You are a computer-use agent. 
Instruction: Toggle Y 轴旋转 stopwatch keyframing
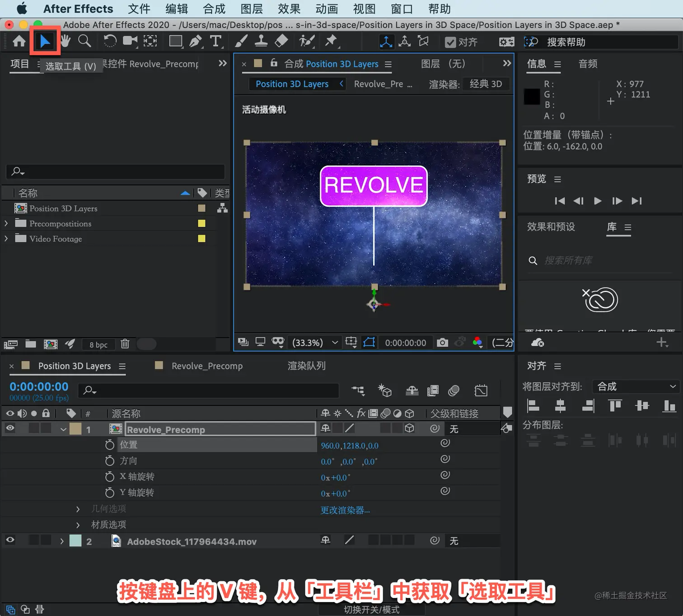pyautogui.click(x=109, y=493)
